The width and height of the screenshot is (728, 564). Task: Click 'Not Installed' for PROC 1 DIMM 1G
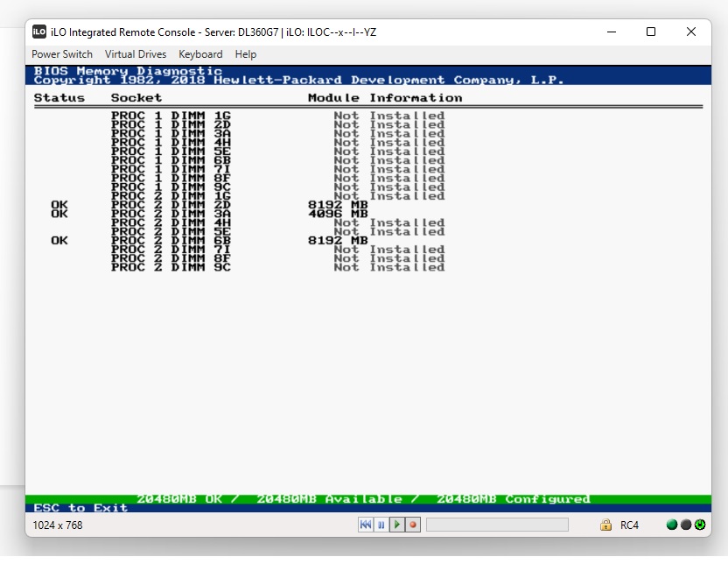pyautogui.click(x=389, y=116)
